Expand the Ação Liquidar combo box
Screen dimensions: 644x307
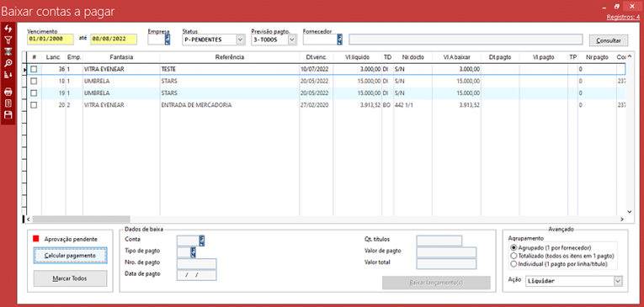(618, 281)
